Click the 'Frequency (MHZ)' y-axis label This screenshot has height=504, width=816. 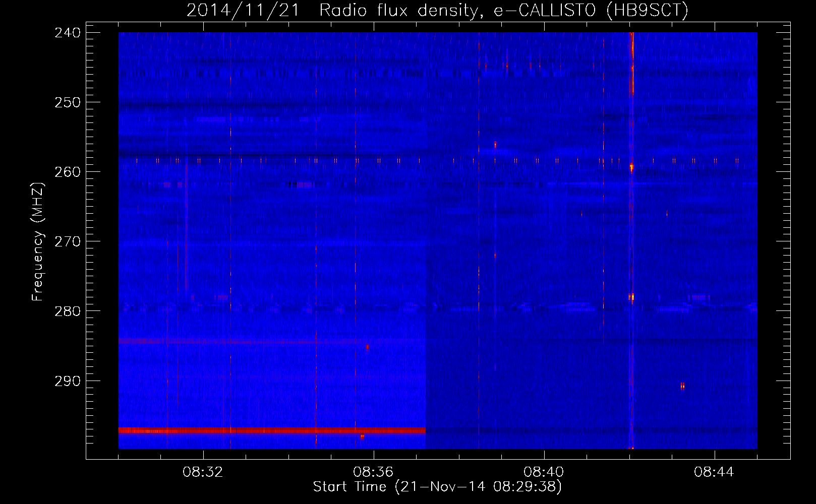point(38,241)
